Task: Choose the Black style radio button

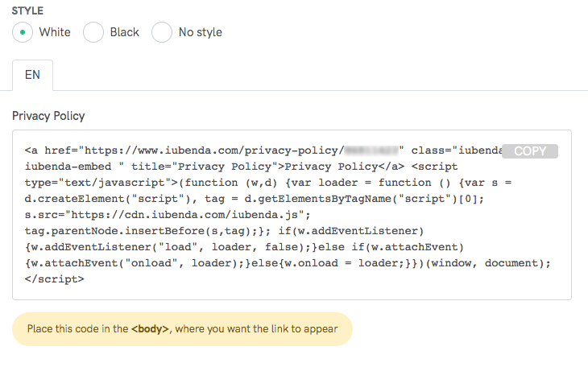Action: (93, 32)
